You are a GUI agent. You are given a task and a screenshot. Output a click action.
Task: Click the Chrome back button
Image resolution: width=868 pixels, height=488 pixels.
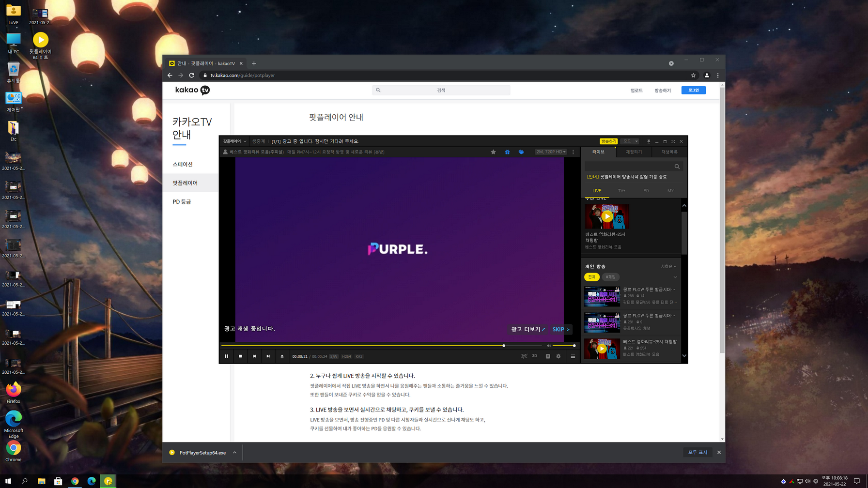tap(170, 76)
